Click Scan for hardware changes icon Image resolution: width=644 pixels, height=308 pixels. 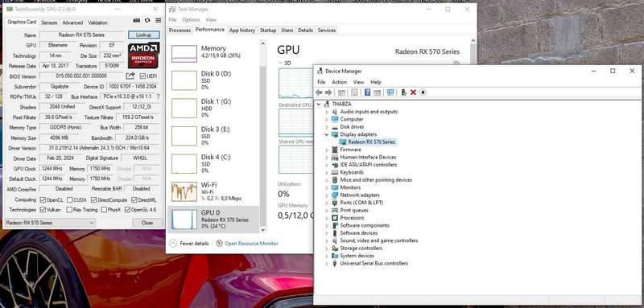click(390, 92)
